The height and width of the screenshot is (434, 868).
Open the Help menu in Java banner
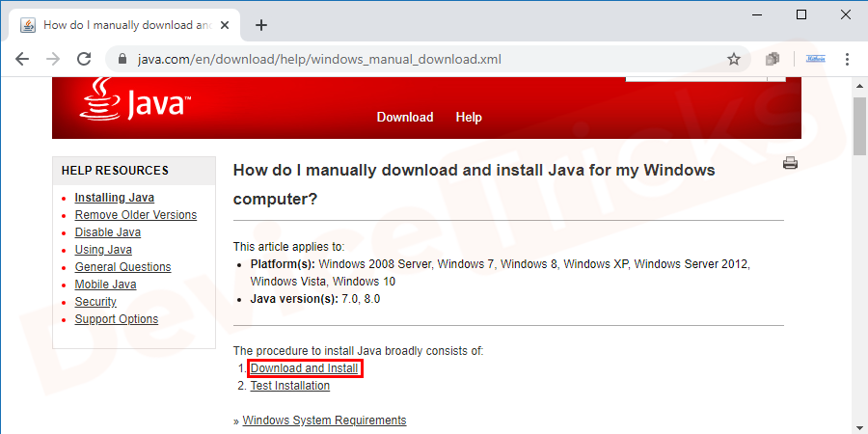point(469,118)
